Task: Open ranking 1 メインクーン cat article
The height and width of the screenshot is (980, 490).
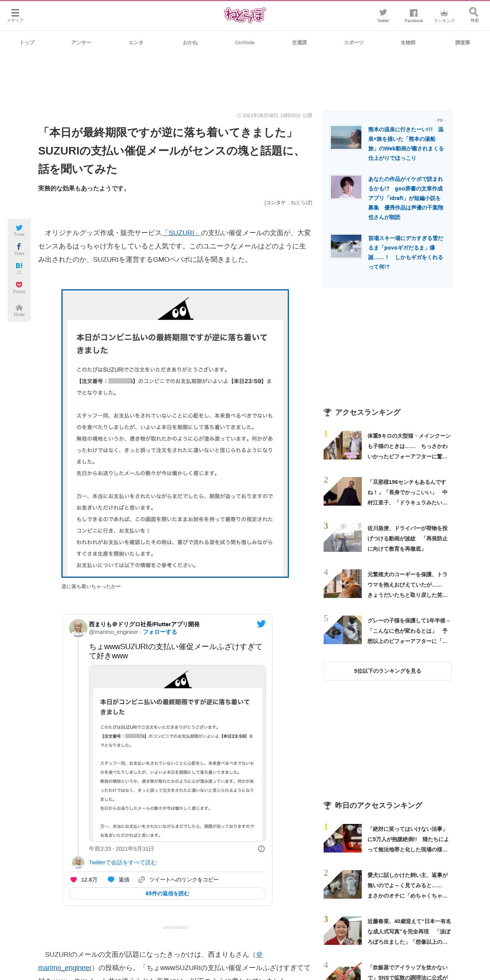Action: coord(409,446)
